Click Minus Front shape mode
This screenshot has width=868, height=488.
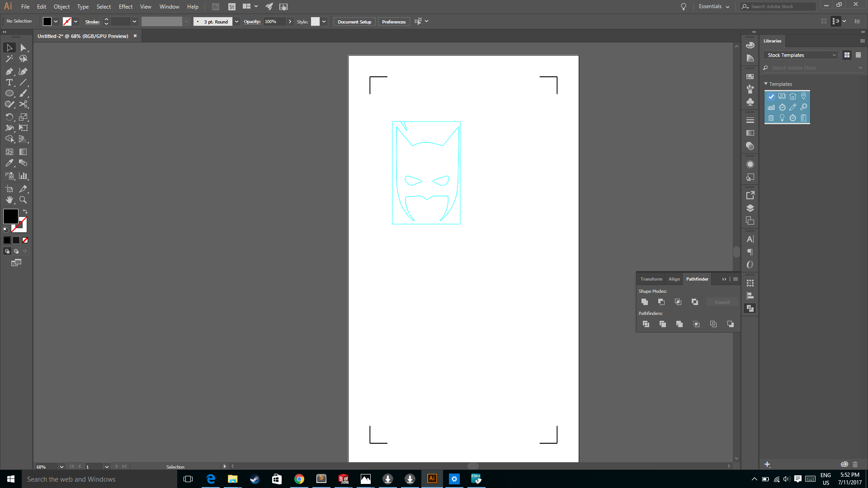click(661, 302)
